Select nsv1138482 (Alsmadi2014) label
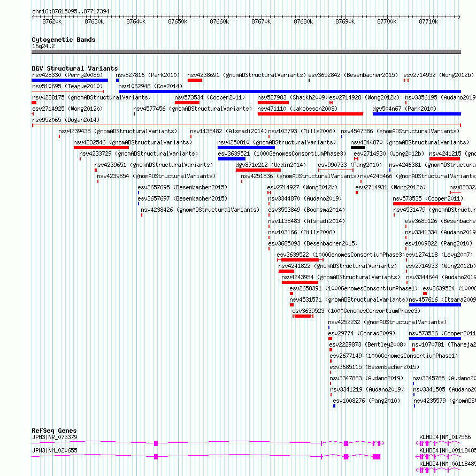Viewport: 476px width, 476px height. (228, 131)
